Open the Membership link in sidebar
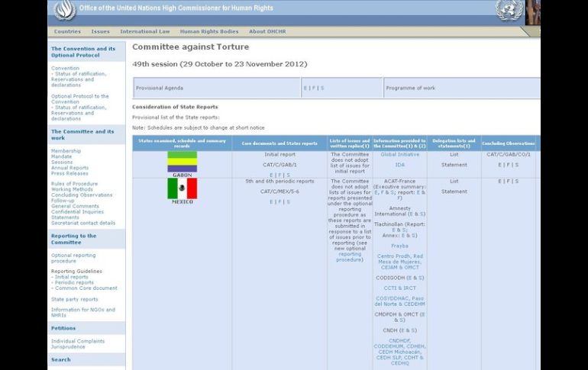Viewport: 588px width, 370px height. click(x=66, y=151)
